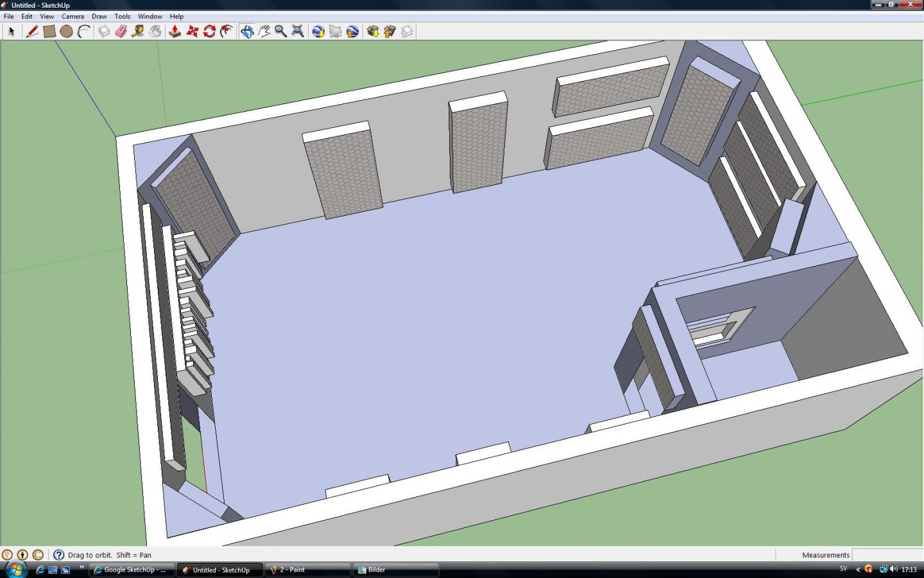The height and width of the screenshot is (578, 924).
Task: Click the Toggle Terrain icon
Action: pos(335,31)
